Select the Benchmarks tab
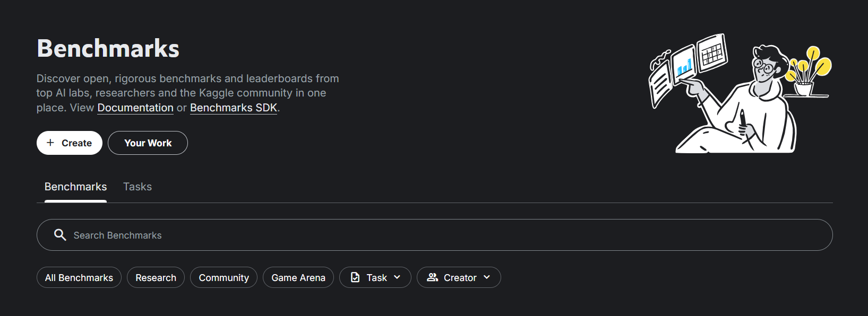Image resolution: width=868 pixels, height=316 pixels. (x=75, y=187)
